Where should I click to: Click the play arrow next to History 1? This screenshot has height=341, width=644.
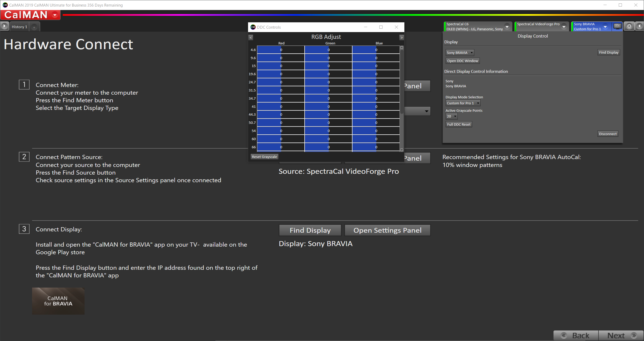click(4, 26)
